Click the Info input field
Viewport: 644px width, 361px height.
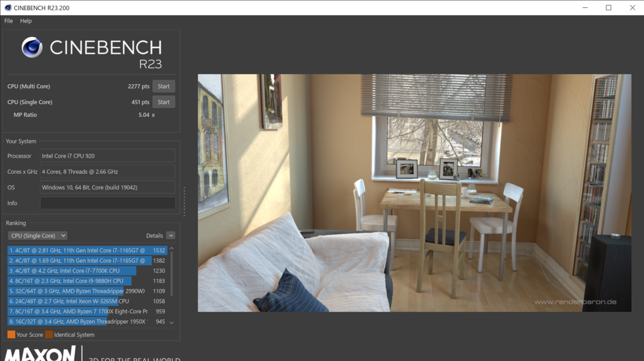tap(108, 203)
